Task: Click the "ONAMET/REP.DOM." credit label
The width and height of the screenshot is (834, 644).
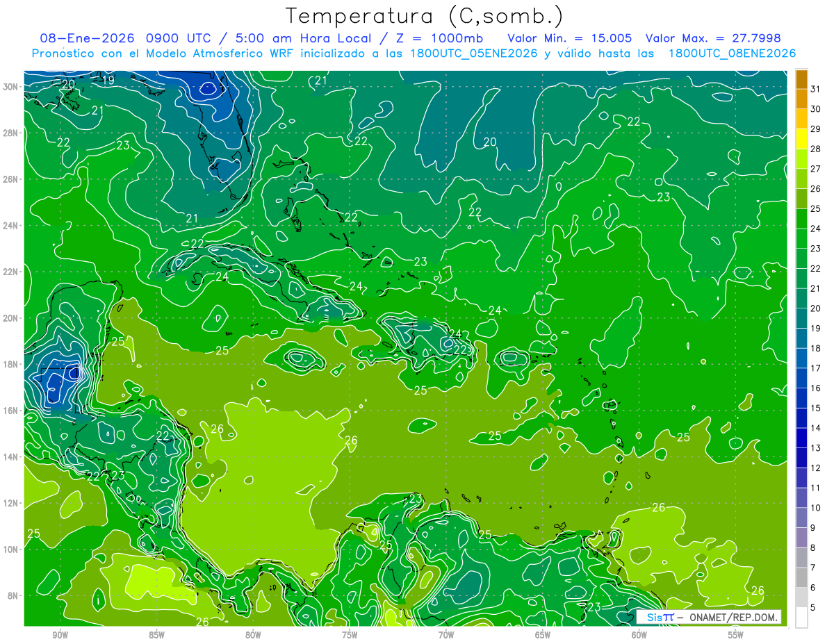Action: pos(732,617)
